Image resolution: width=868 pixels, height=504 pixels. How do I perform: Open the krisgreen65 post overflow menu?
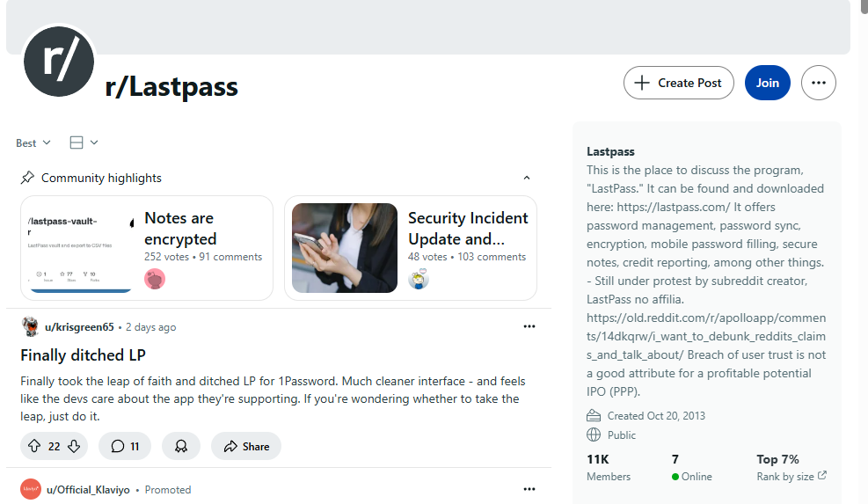[x=529, y=326]
